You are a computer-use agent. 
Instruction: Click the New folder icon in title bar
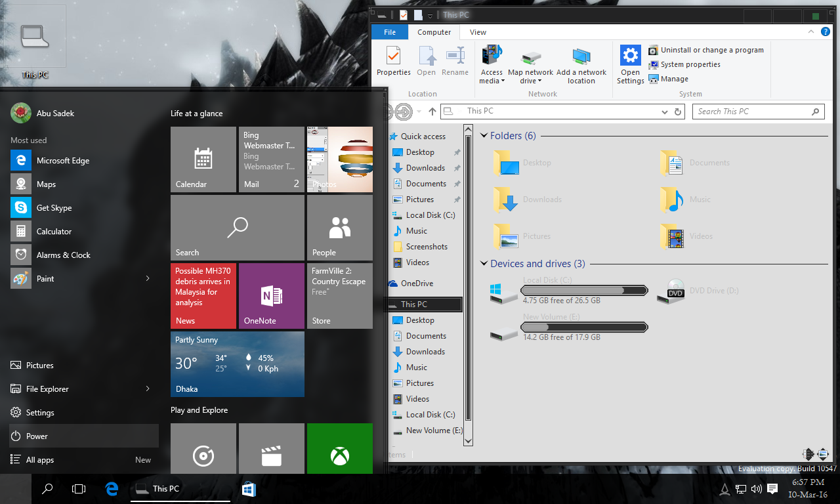coord(417,15)
